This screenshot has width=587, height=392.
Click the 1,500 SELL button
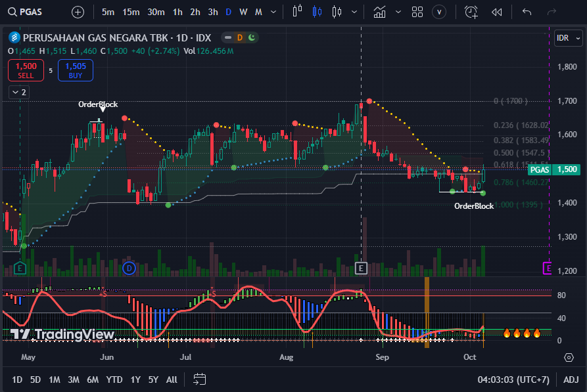[x=26, y=70]
